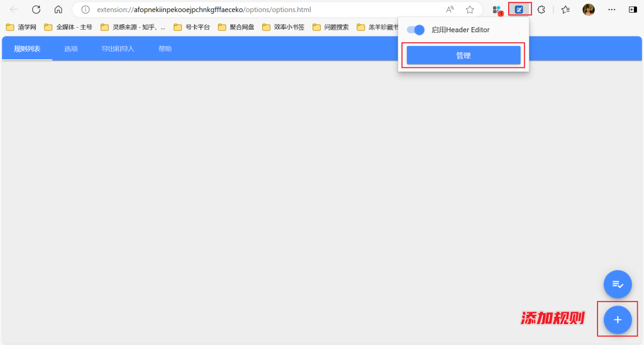
Task: Open 号卡平台 bookmark folder
Action: pos(192,27)
